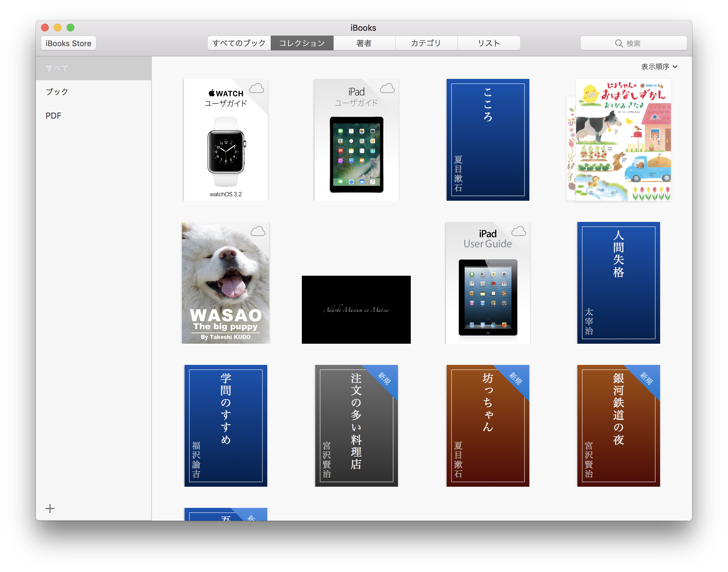This screenshot has height=572, width=728.
Task: Click the green fullscreen window button
Action: 70,28
